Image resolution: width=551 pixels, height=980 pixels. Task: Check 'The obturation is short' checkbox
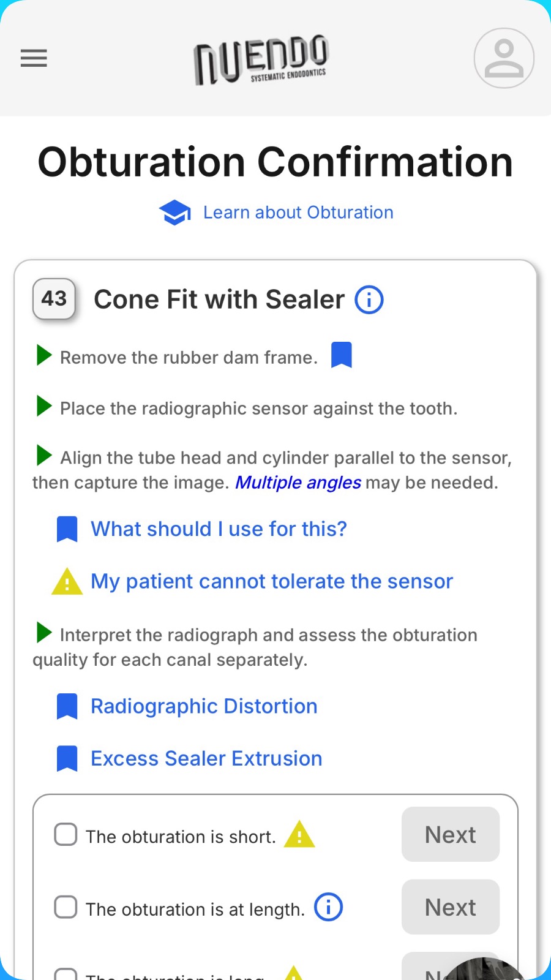click(x=66, y=834)
